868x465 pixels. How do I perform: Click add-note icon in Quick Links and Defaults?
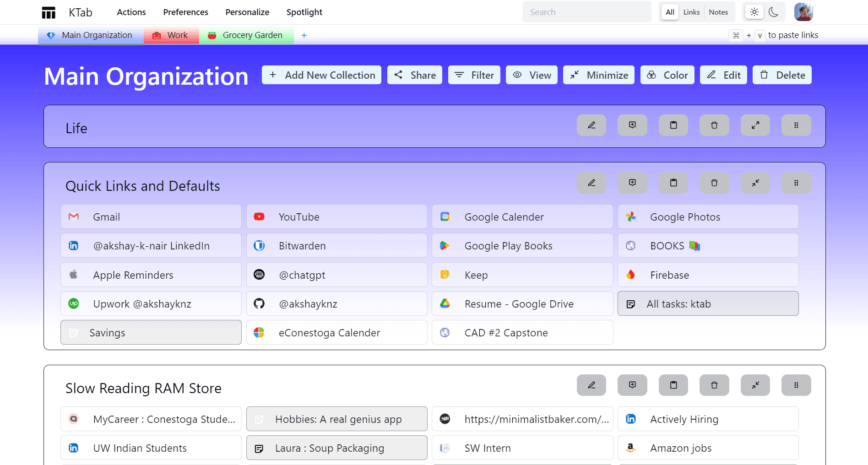[x=632, y=183]
